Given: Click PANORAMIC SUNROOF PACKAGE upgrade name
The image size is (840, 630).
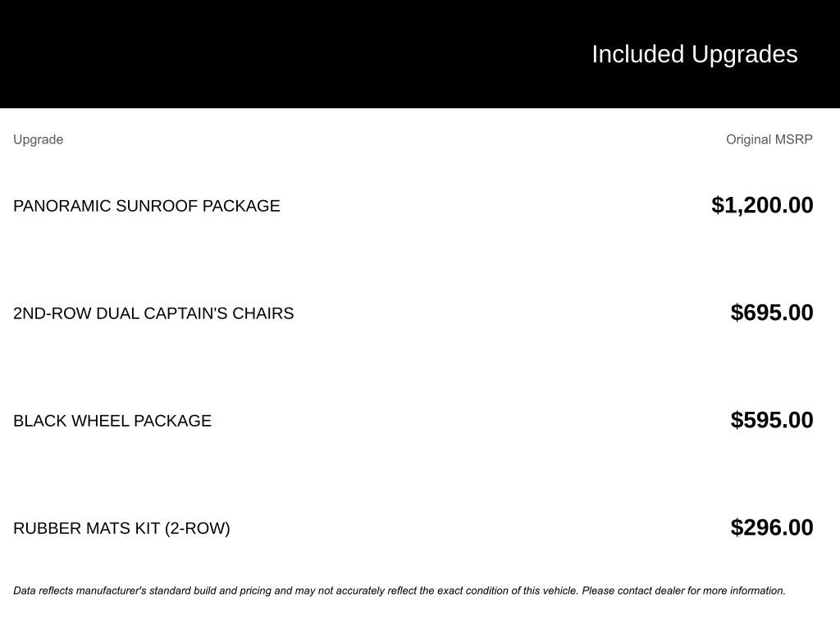Looking at the screenshot, I should pos(146,206).
